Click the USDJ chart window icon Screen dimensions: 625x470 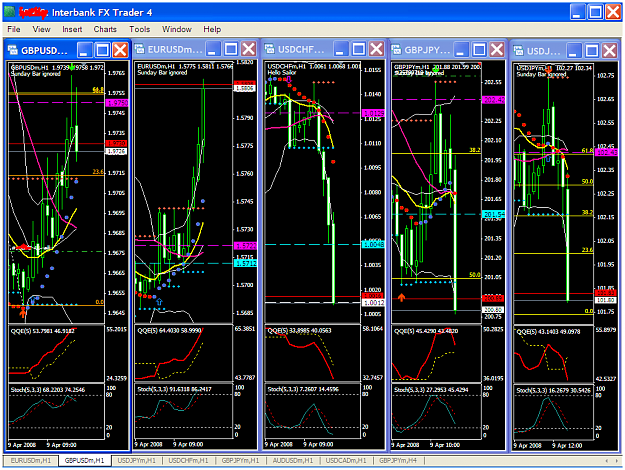[x=519, y=50]
